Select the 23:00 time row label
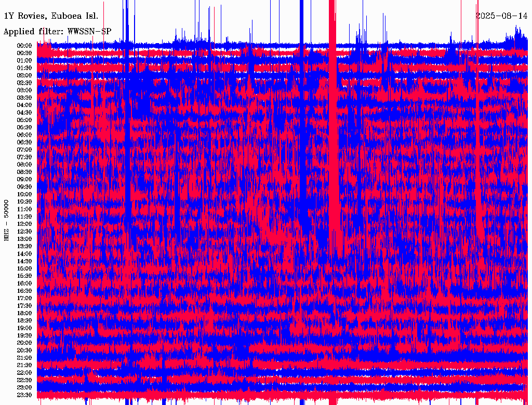Screen dimensions: 532x405 pyautogui.click(x=24, y=388)
